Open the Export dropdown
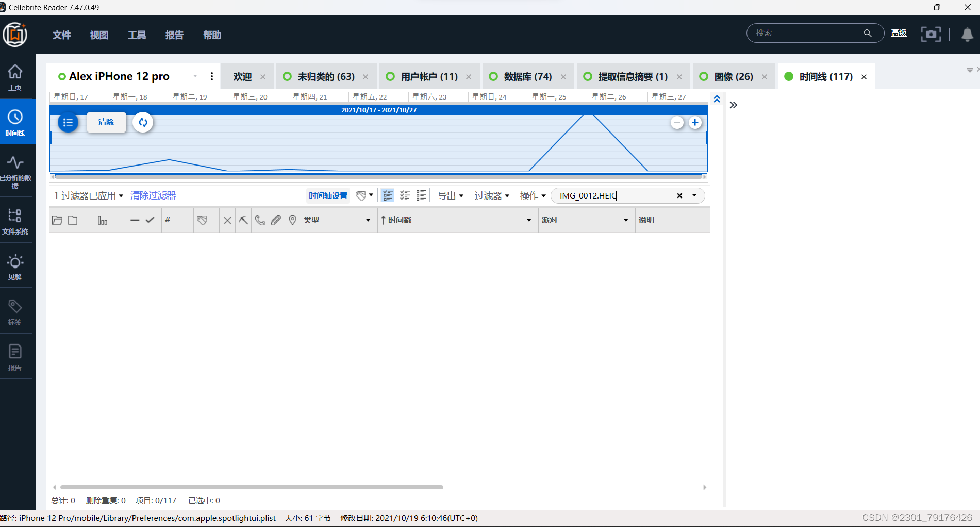 point(451,196)
